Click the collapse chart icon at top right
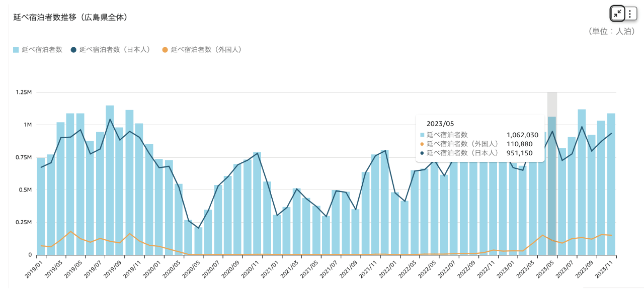Viewport: 644px width, 289px height. tap(617, 14)
